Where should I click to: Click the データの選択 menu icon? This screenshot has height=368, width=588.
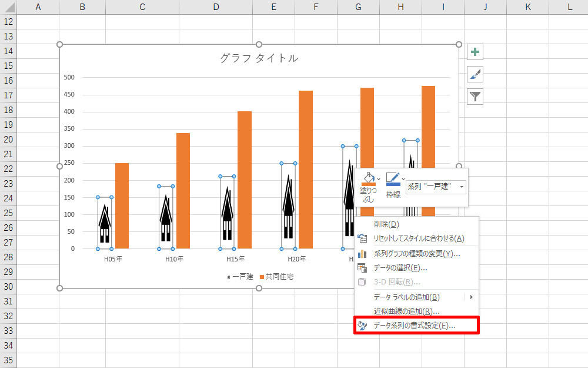click(x=362, y=268)
